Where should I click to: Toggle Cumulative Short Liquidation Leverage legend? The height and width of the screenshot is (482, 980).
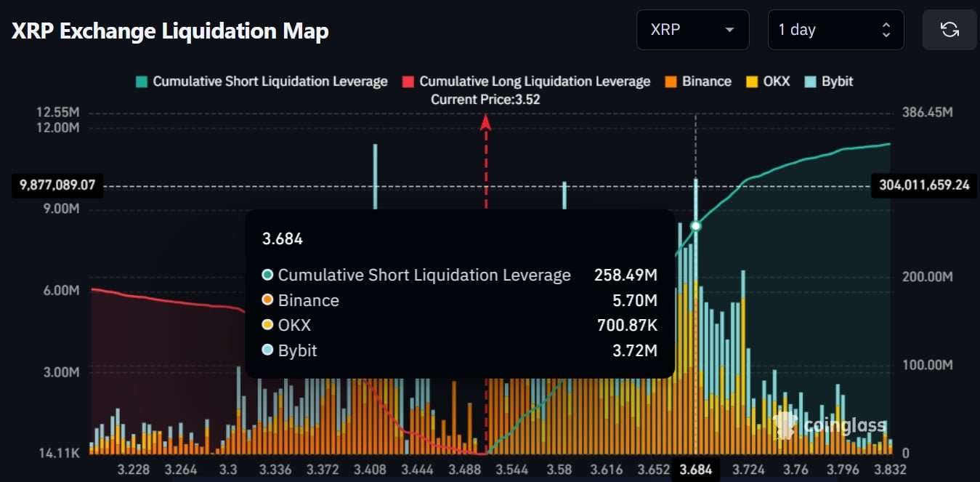pos(262,81)
